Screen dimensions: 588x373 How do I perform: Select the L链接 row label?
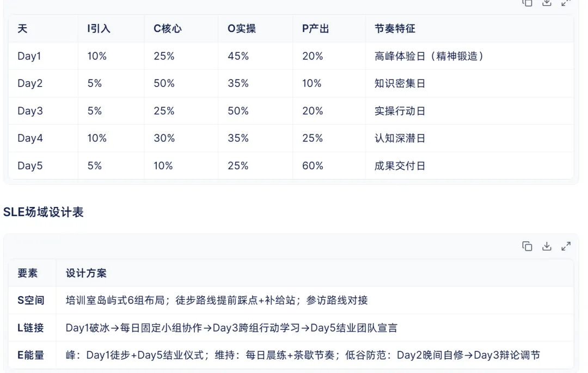30,328
